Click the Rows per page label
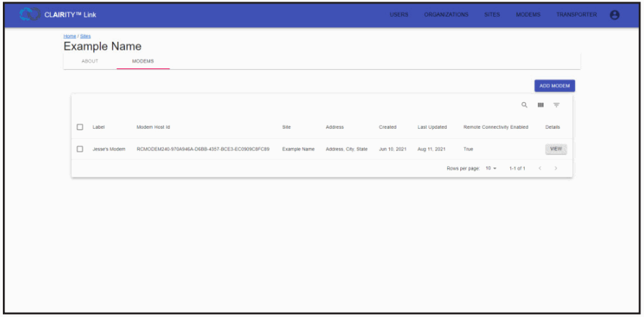This screenshot has width=644, height=317. coord(463,168)
